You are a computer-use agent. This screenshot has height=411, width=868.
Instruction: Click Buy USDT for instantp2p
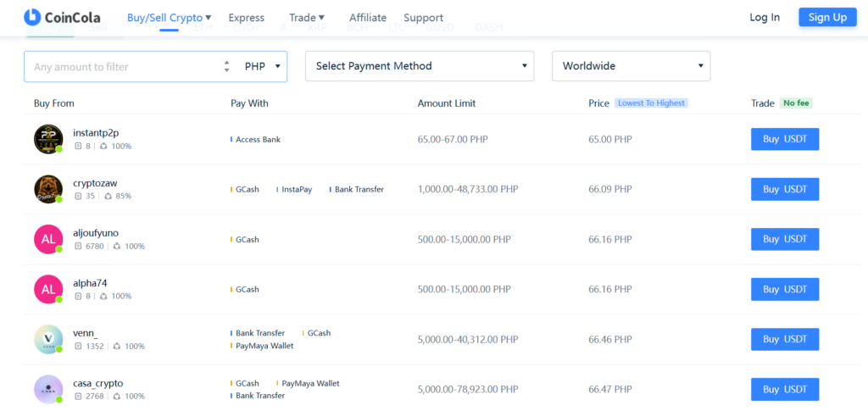(785, 139)
